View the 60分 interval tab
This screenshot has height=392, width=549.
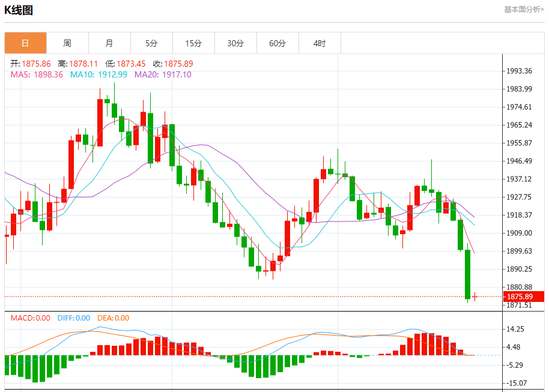point(278,43)
